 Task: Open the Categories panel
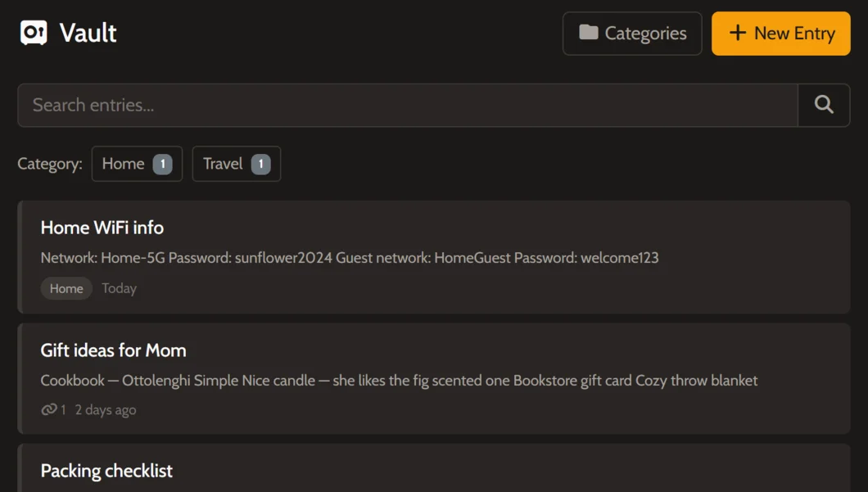click(632, 34)
